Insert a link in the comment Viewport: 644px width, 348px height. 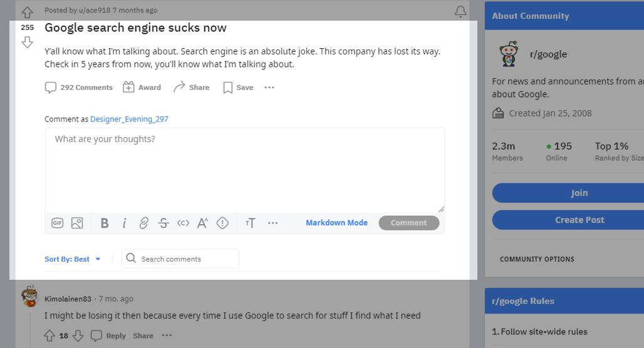[143, 223]
